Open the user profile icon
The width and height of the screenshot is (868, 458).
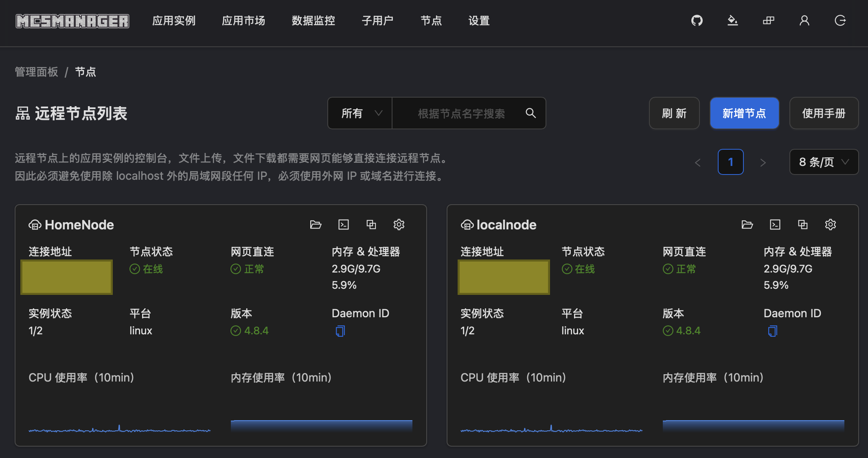point(804,20)
